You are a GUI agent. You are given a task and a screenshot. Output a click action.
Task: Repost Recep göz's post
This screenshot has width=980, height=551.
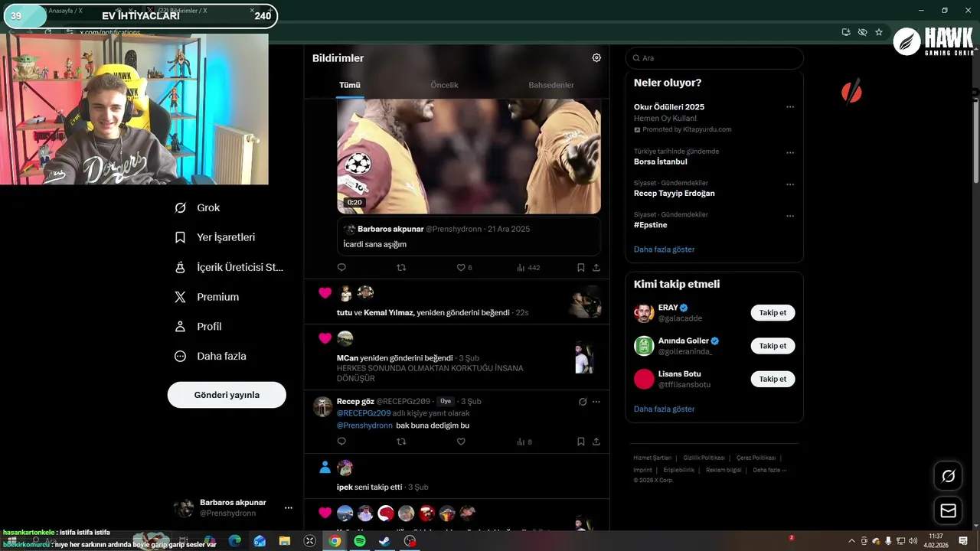point(401,442)
